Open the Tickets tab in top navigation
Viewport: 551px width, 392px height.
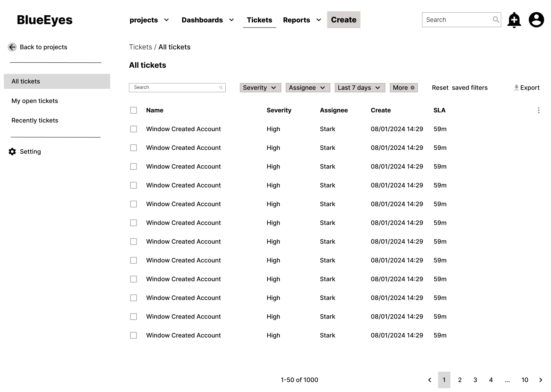click(259, 20)
